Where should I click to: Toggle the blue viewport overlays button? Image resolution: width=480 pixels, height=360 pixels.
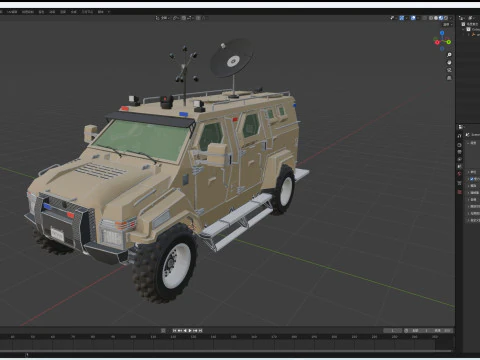pos(413,18)
